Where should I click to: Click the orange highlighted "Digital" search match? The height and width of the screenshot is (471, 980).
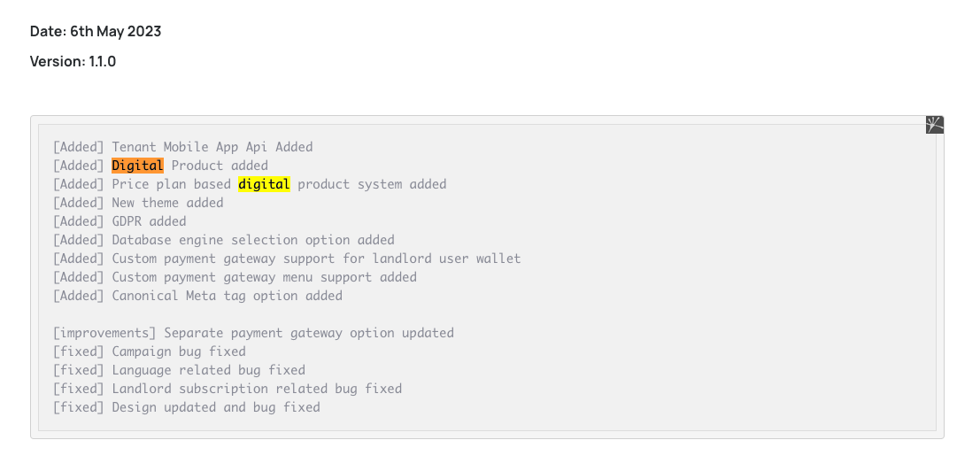(138, 166)
